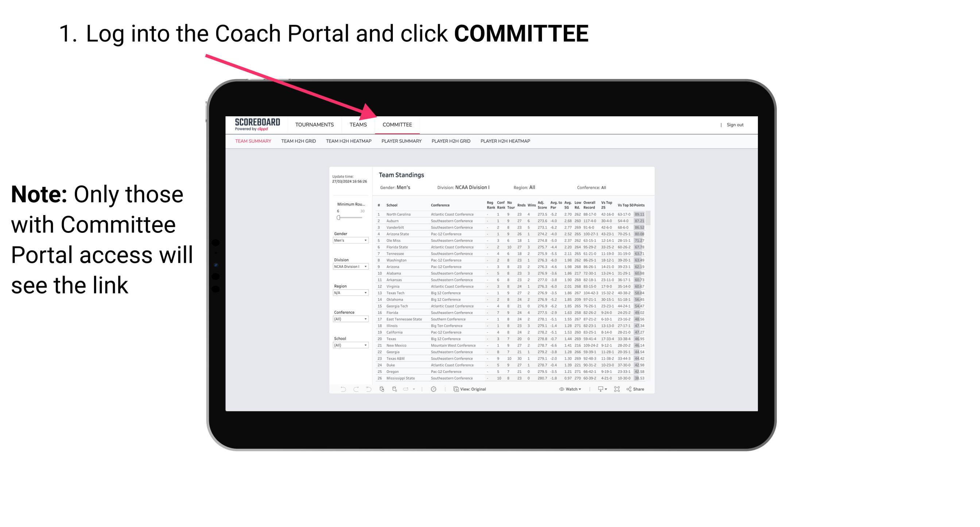
Task: Open TEAM H2H HEATMAP view
Action: [348, 141]
